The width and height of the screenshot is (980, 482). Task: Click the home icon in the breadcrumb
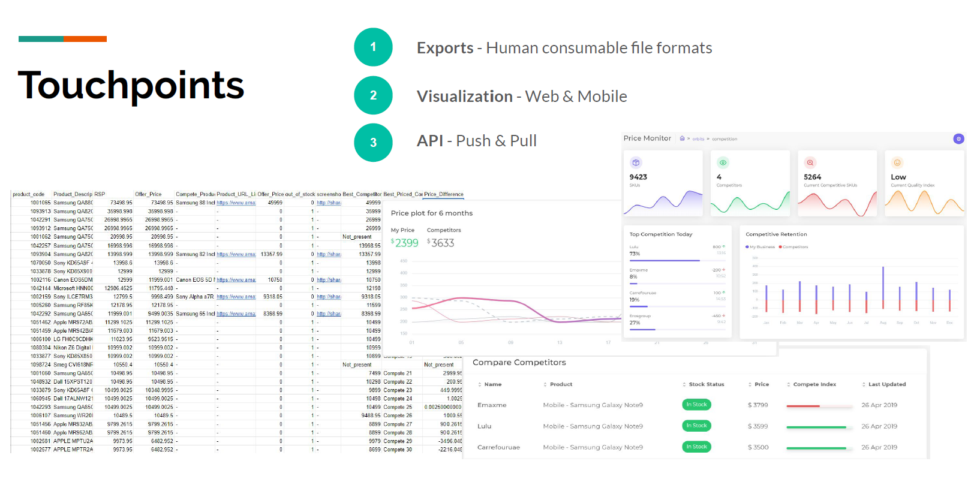pyautogui.click(x=682, y=138)
